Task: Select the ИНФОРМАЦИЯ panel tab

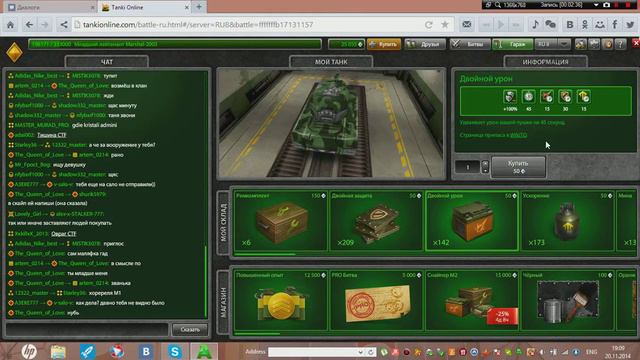Action: (x=546, y=62)
